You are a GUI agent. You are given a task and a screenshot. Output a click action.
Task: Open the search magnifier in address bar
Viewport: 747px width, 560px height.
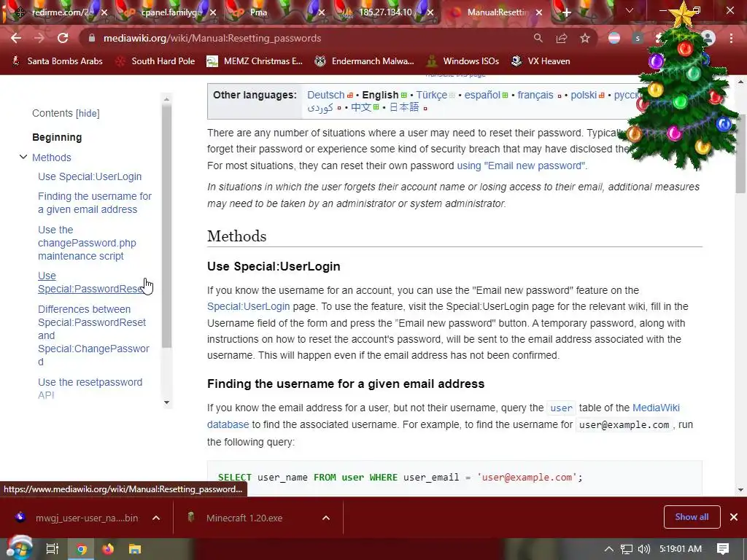pyautogui.click(x=538, y=38)
